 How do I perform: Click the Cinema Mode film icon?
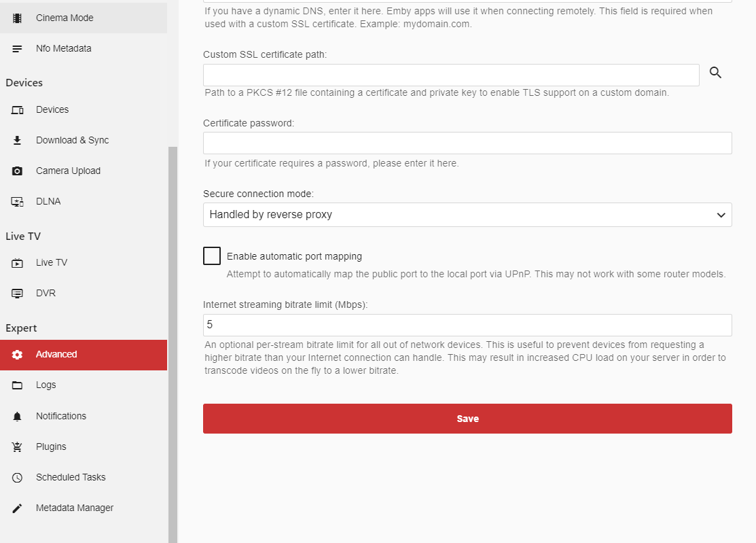[18, 18]
